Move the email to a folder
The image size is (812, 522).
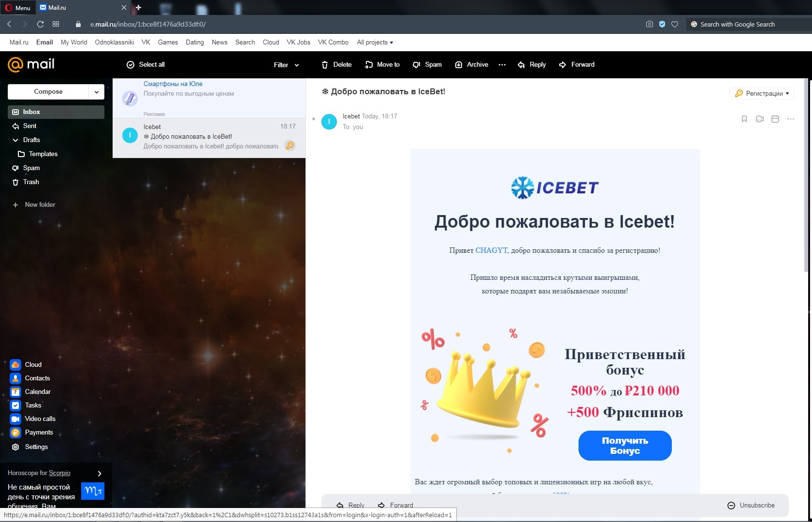click(382, 65)
